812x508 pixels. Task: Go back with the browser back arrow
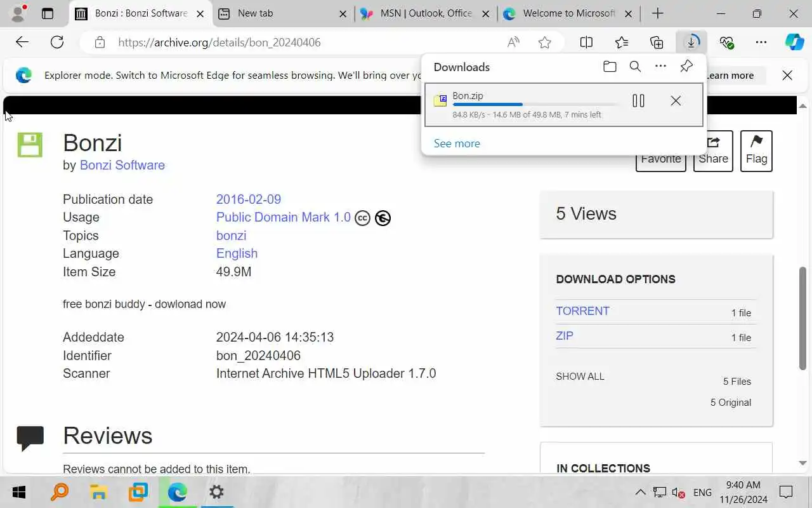tap(22, 43)
